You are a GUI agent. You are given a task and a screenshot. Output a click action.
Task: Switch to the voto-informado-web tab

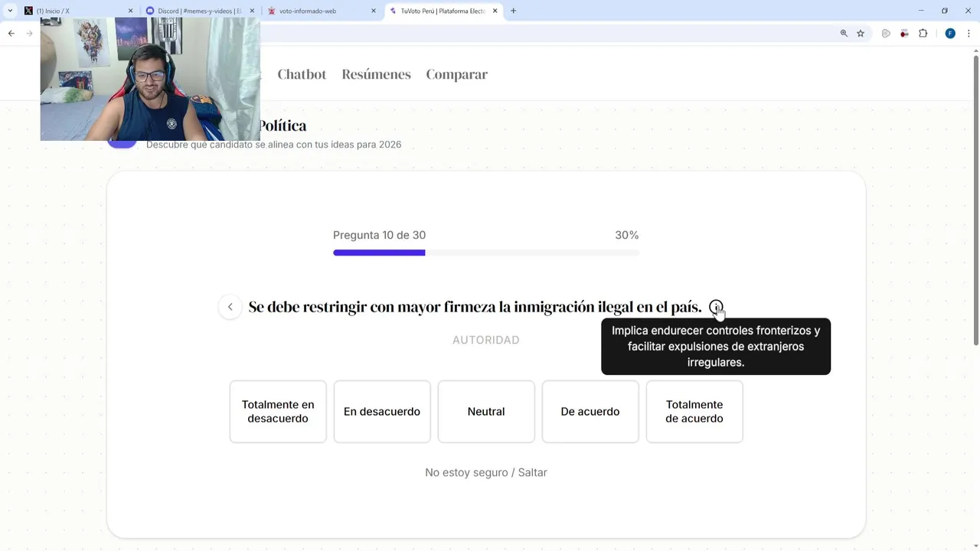coord(322,11)
